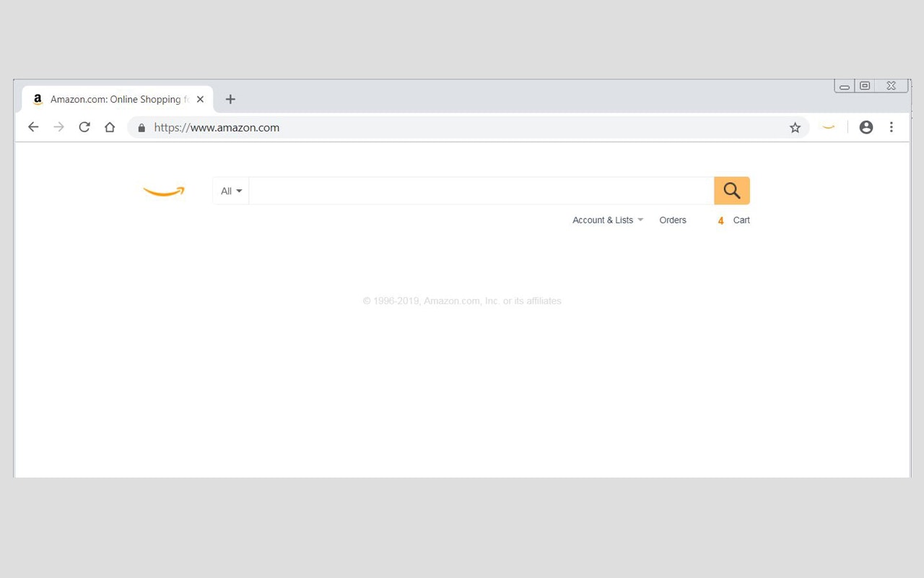Click the address bar URL
The height and width of the screenshot is (578, 924).
(x=217, y=127)
